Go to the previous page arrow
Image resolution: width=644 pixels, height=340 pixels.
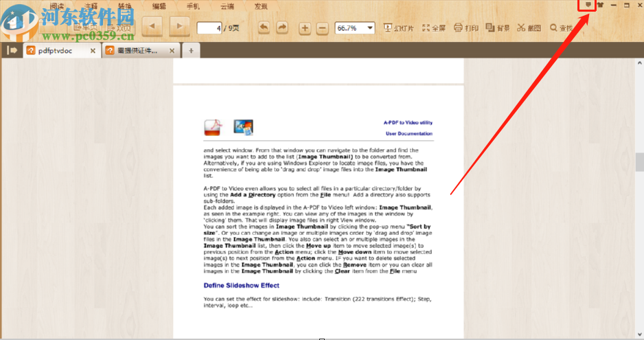point(152,27)
